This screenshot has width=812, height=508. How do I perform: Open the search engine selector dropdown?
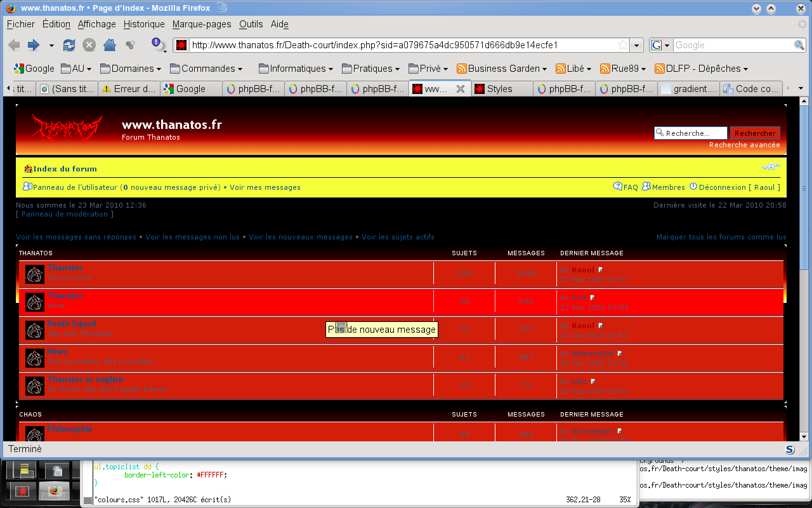pyautogui.click(x=661, y=45)
